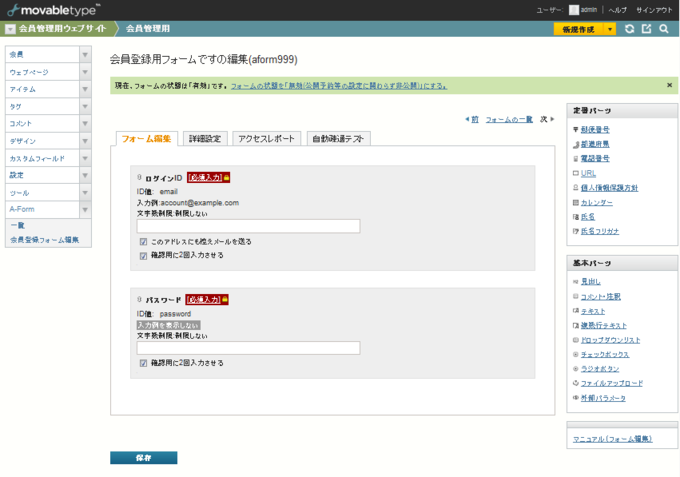Click the movabletype logo
Viewport: 680px width, 477px height.
click(52, 9)
